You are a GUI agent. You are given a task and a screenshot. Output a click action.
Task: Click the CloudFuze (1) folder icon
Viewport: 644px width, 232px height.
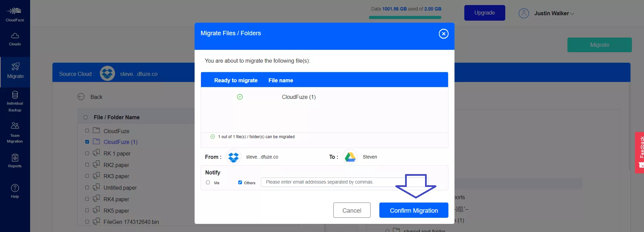pyautogui.click(x=96, y=141)
